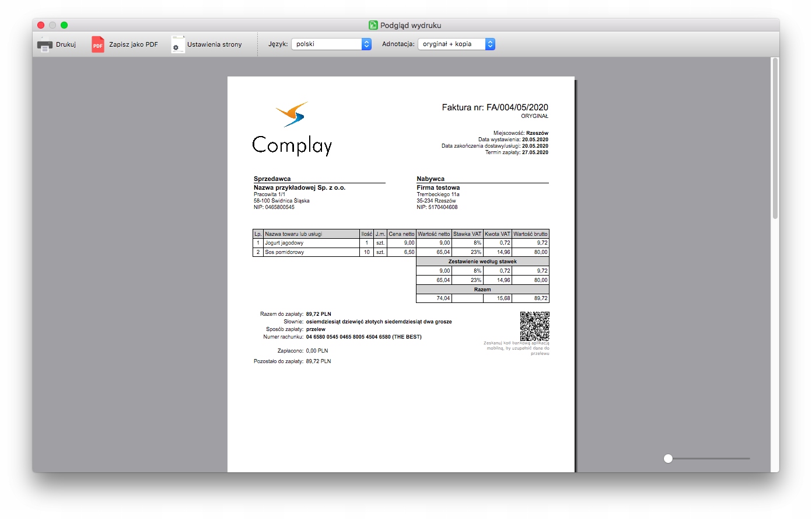Click the green maximize window button
The image size is (812, 519).
tap(64, 25)
